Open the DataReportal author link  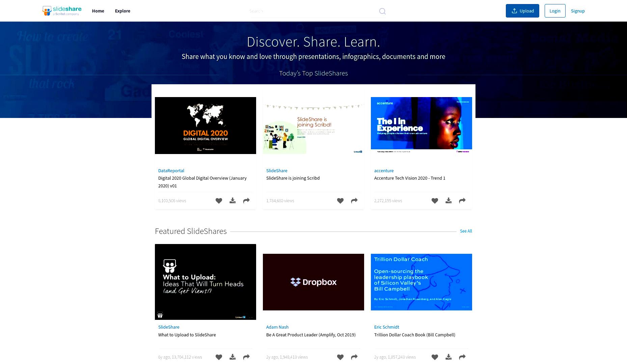(x=171, y=171)
